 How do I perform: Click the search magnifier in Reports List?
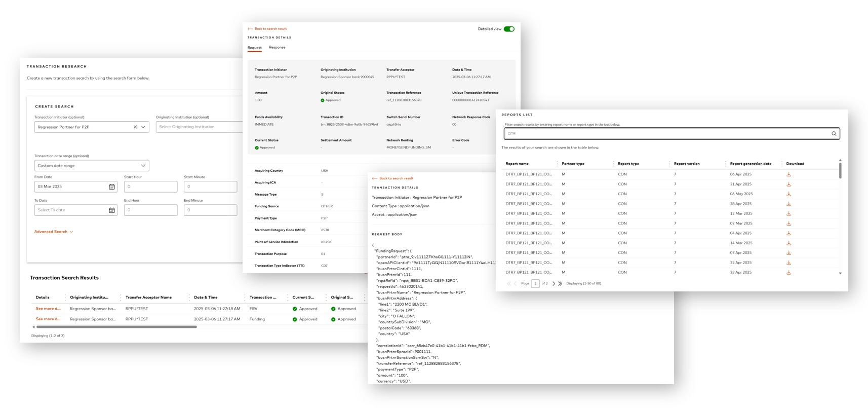(834, 134)
